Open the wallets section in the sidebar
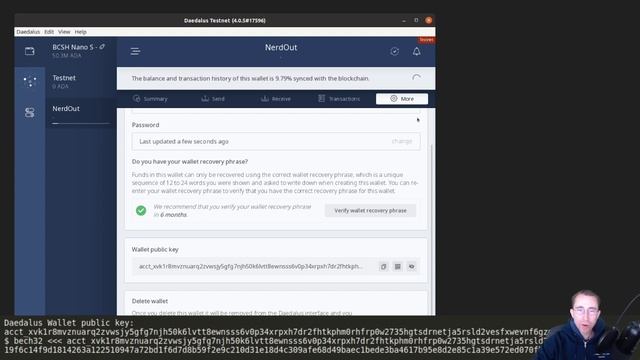The height and width of the screenshot is (360, 640). coord(29,51)
